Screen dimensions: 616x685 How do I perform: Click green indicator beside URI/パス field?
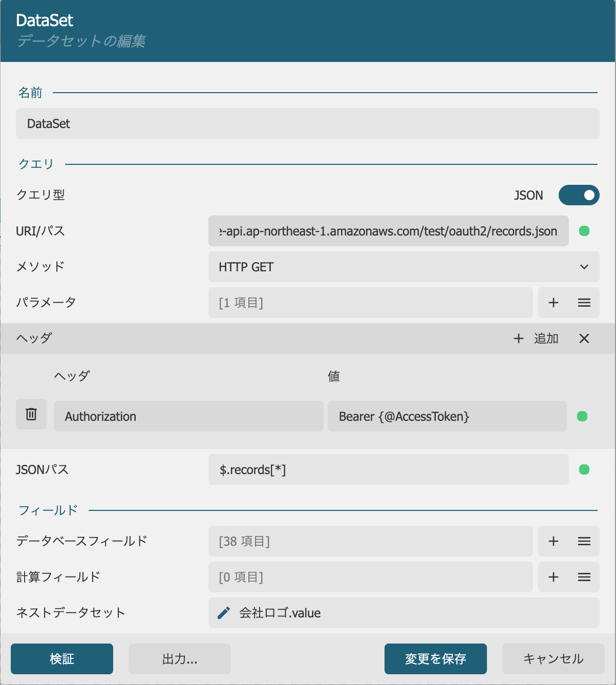click(584, 231)
